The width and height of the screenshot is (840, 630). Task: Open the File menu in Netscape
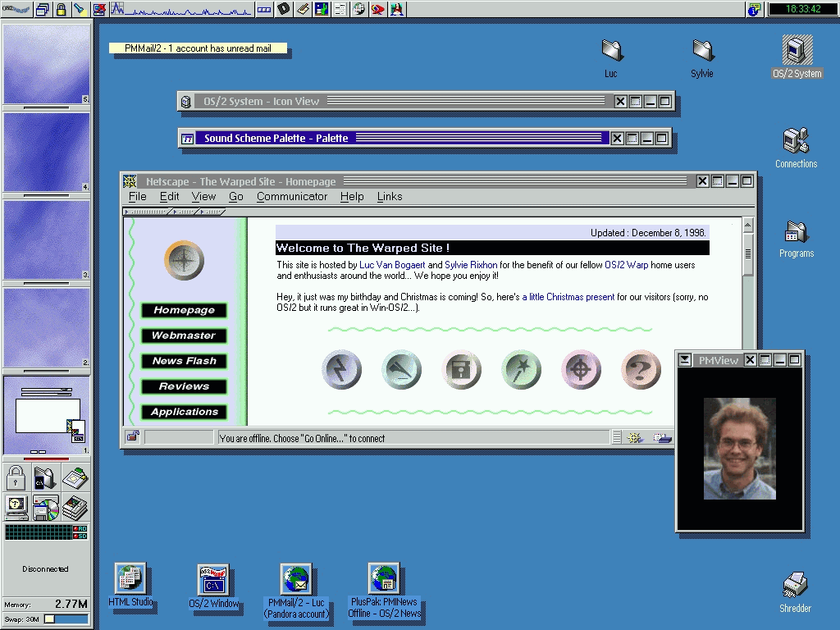pyautogui.click(x=138, y=197)
